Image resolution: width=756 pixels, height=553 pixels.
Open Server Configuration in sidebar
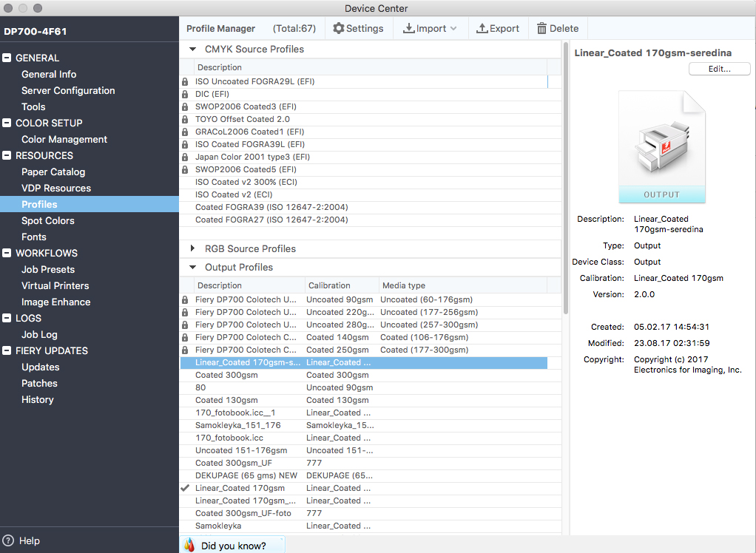[68, 90]
